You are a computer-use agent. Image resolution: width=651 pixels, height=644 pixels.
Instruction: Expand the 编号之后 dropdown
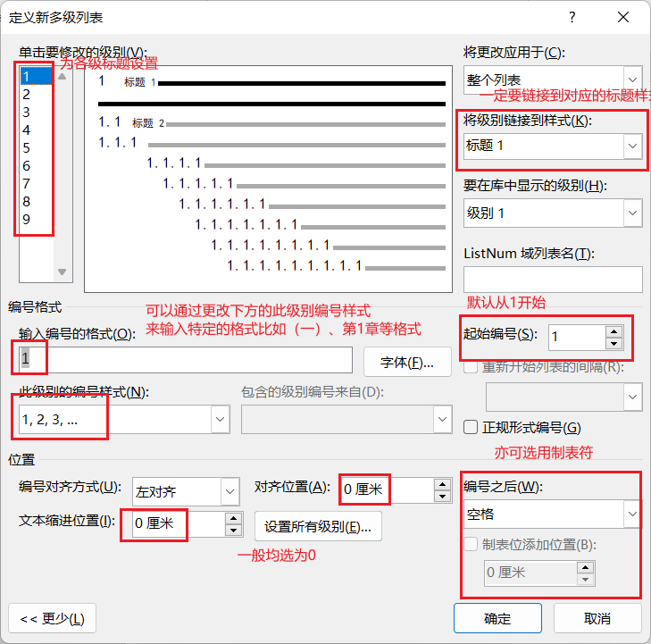632,514
